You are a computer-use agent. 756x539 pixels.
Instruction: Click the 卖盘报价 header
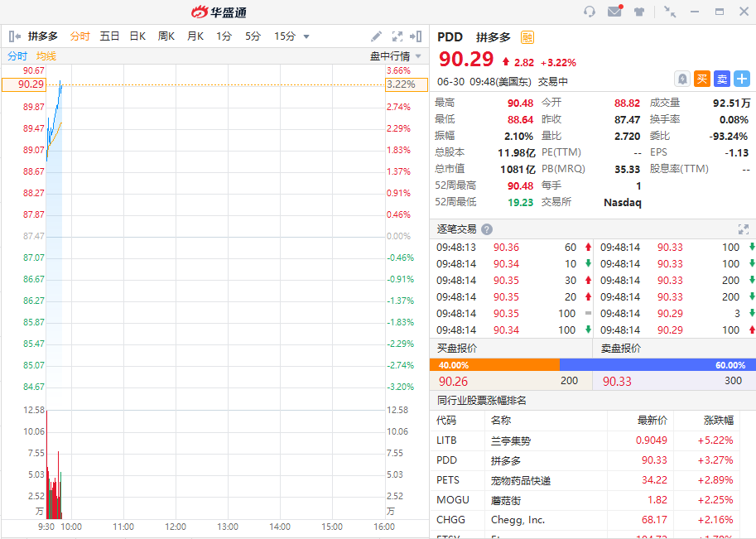(621, 349)
